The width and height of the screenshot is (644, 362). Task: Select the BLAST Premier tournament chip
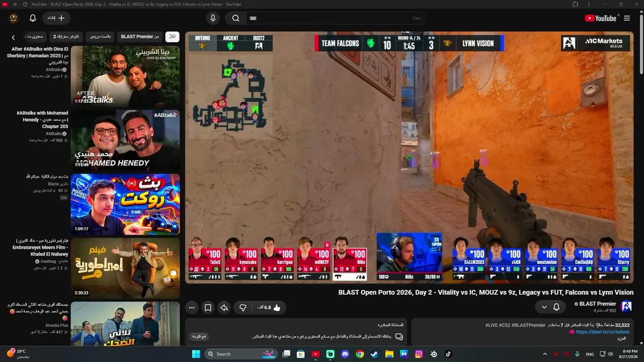coord(100,36)
